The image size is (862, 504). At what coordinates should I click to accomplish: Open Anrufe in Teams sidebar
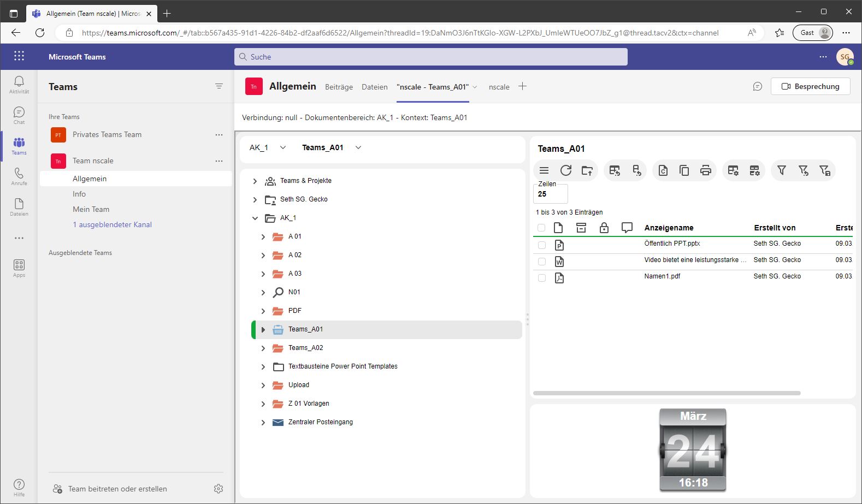pyautogui.click(x=19, y=176)
